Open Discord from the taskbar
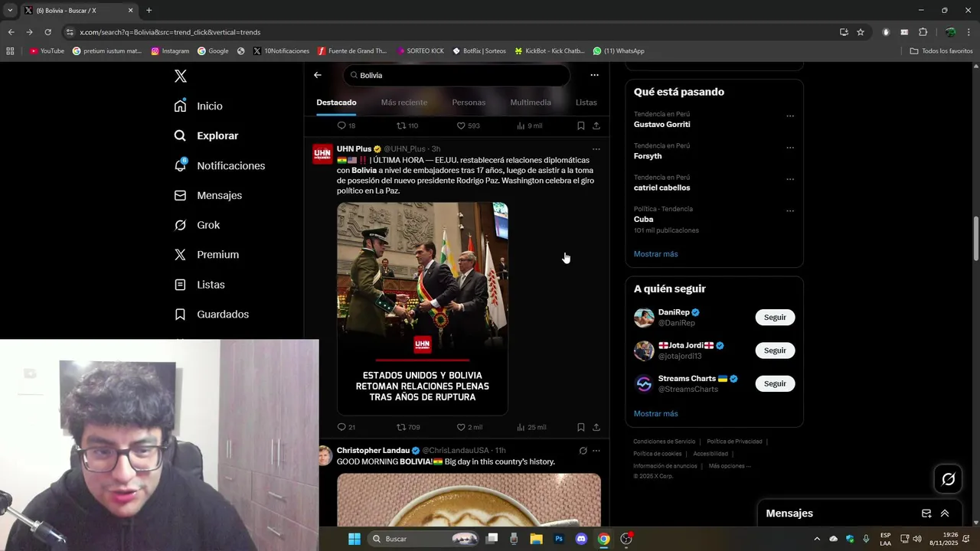980x551 pixels. point(581,539)
